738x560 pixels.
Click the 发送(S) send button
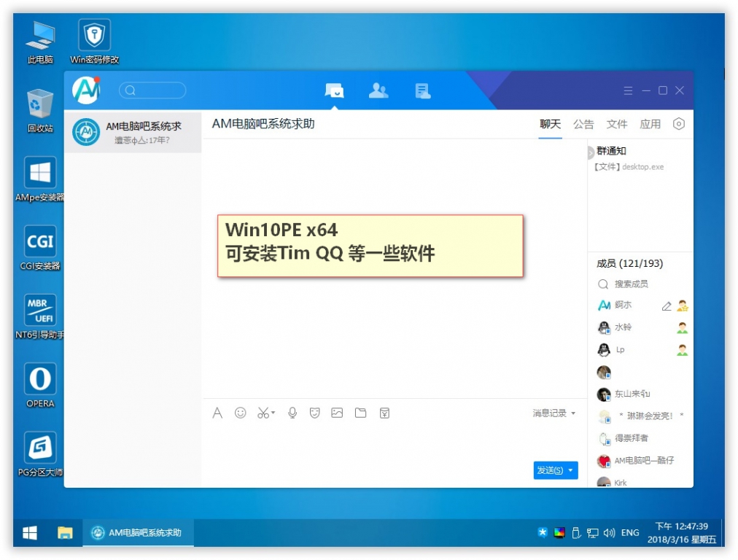[x=550, y=470]
